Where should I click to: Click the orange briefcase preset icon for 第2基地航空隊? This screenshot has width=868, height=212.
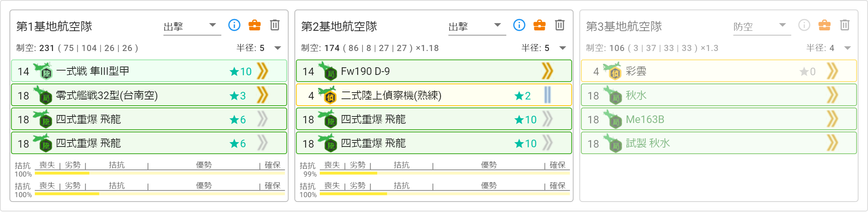540,25
